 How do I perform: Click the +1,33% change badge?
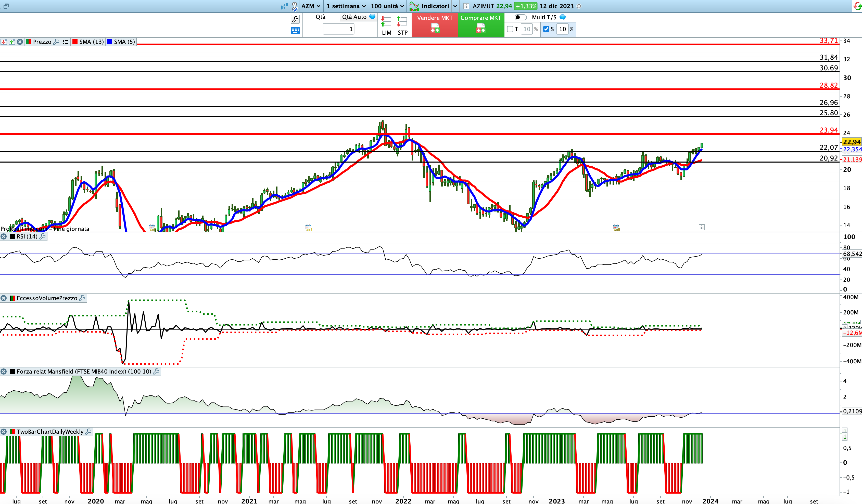pos(526,6)
